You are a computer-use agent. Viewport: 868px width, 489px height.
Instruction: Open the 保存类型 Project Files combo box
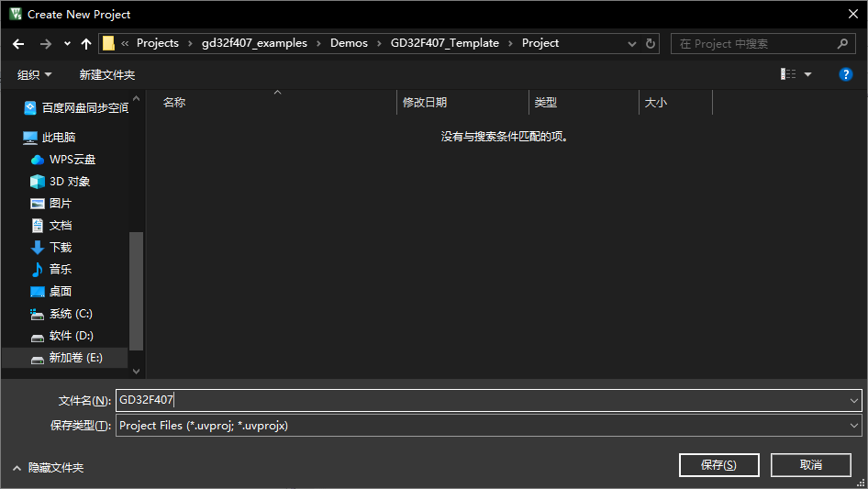(x=489, y=426)
